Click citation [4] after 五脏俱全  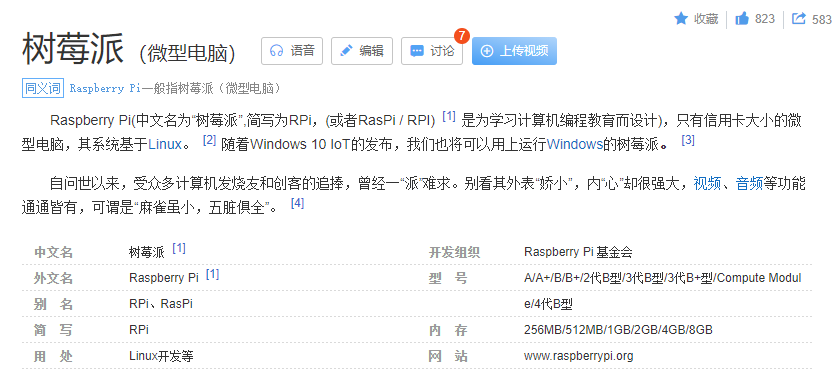point(298,203)
